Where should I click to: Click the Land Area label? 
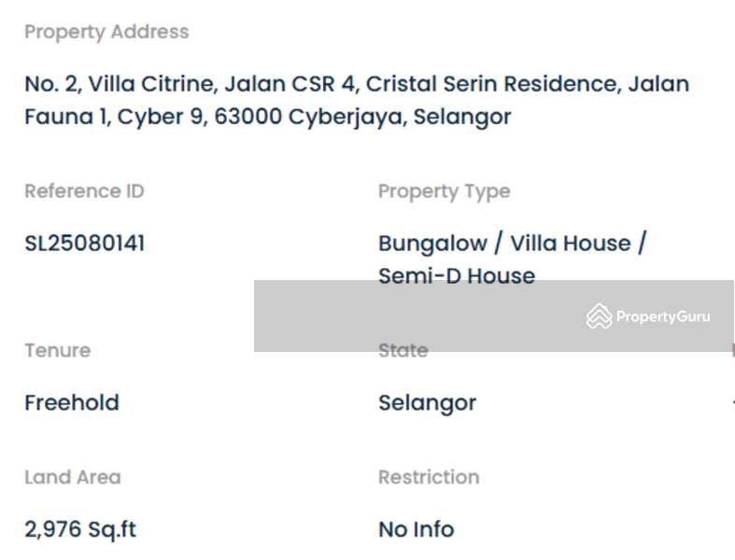(72, 477)
